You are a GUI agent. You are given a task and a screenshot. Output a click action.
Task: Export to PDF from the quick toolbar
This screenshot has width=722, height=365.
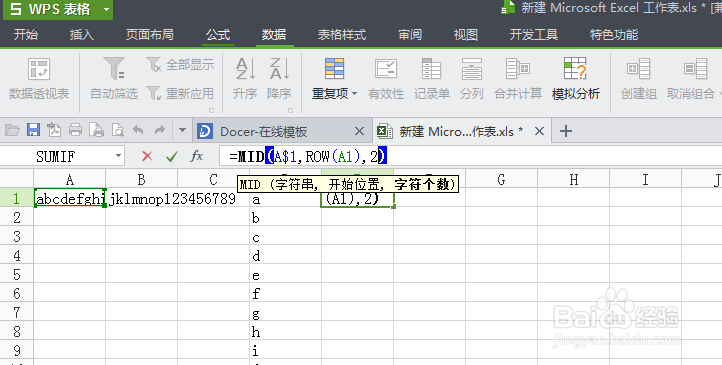(54, 130)
